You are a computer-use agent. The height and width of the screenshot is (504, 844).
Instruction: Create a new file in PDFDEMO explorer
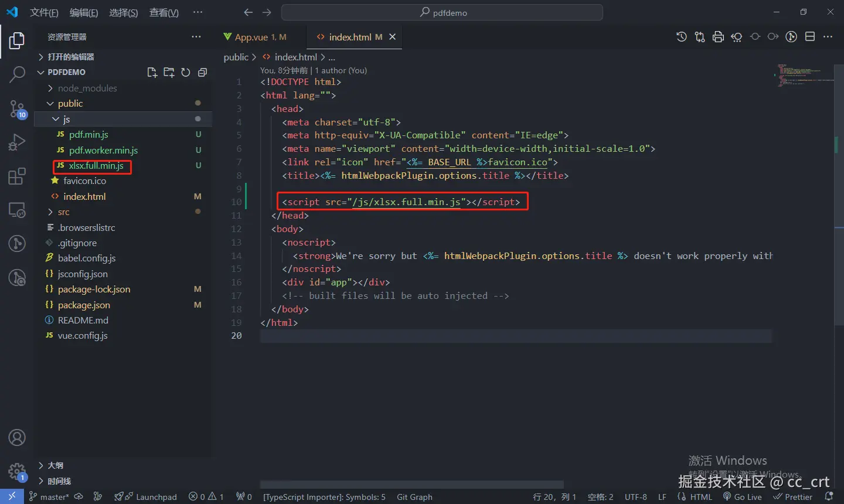pyautogui.click(x=152, y=72)
